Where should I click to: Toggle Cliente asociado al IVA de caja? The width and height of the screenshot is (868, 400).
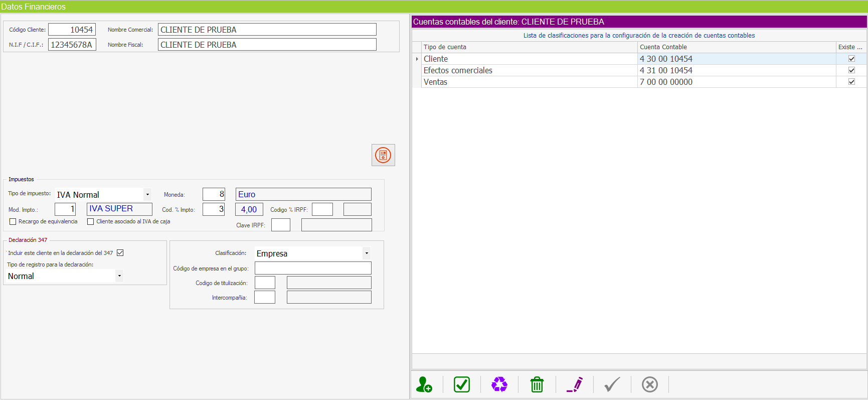[x=91, y=221]
